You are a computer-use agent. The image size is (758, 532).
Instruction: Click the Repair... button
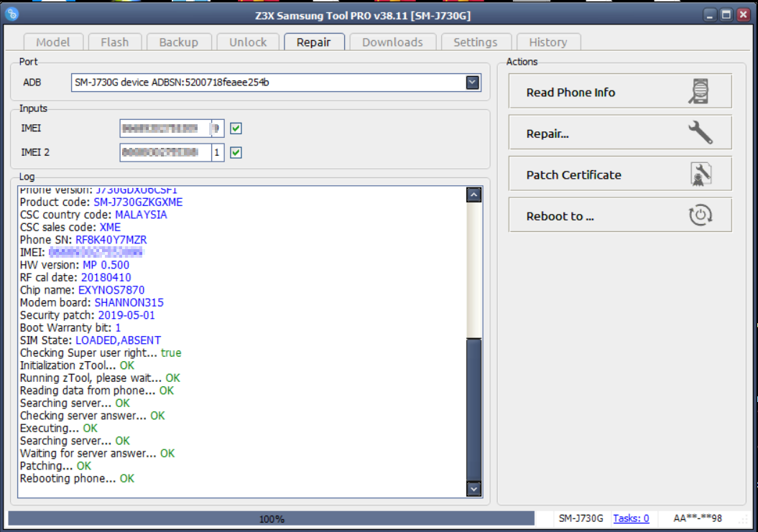point(620,133)
